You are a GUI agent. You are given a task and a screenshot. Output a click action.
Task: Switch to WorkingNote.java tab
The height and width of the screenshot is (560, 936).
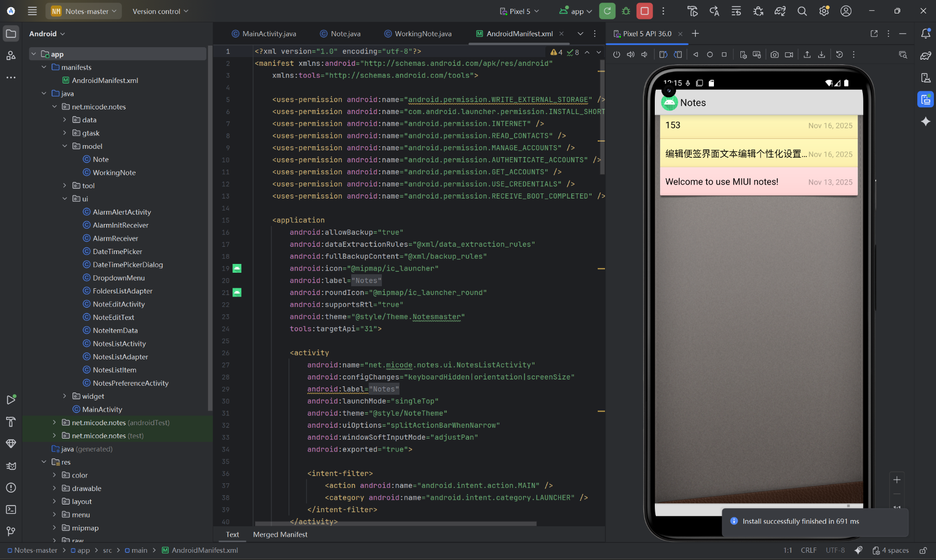(x=418, y=34)
